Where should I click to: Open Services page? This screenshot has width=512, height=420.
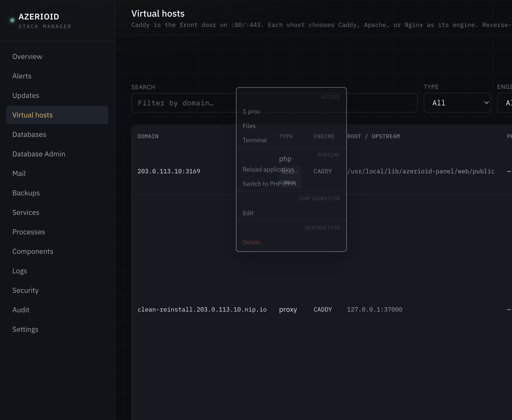[57, 212]
